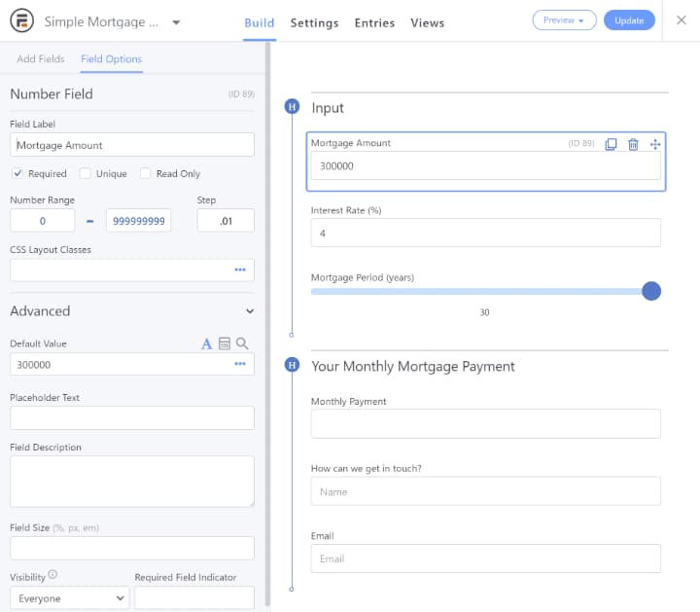Viewport: 700px width, 612px height.
Task: Switch to the Build tab
Action: pos(260,22)
